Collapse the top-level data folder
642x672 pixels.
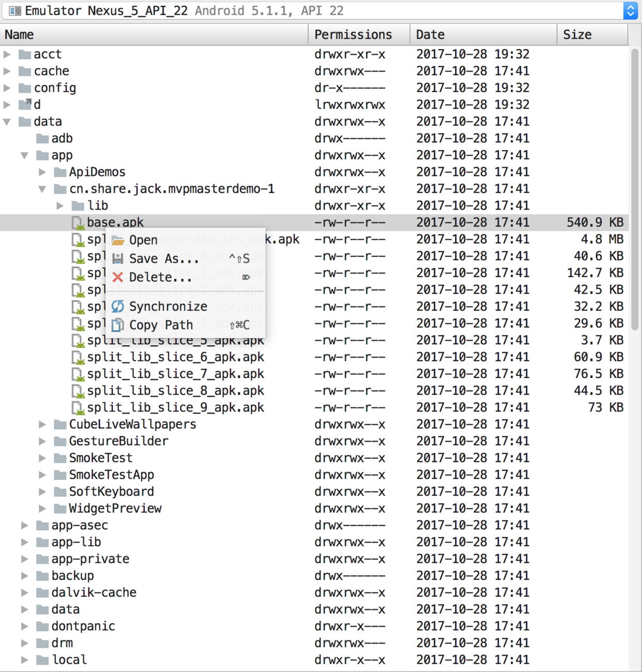pos(7,122)
